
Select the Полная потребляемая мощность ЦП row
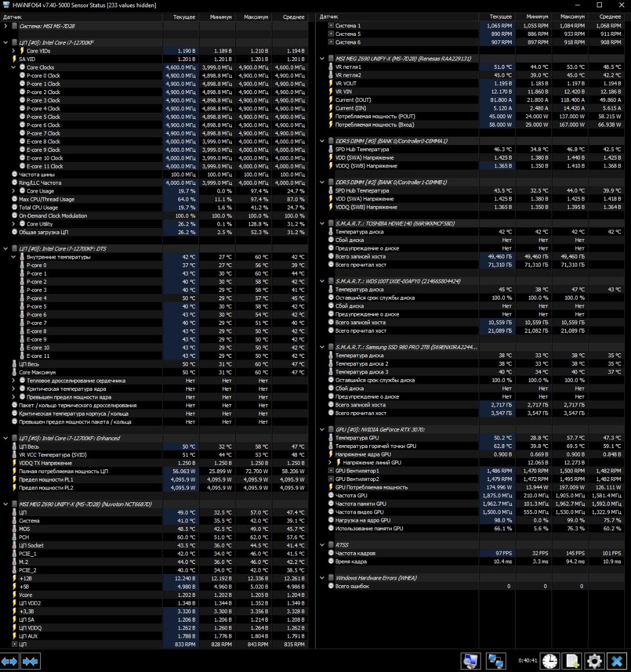pos(154,471)
